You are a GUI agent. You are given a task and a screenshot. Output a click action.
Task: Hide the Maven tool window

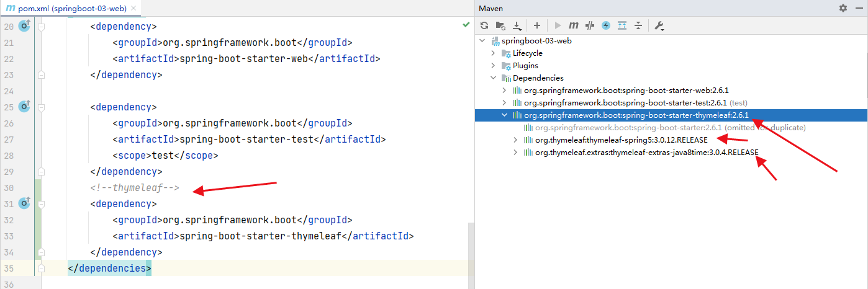click(858, 8)
